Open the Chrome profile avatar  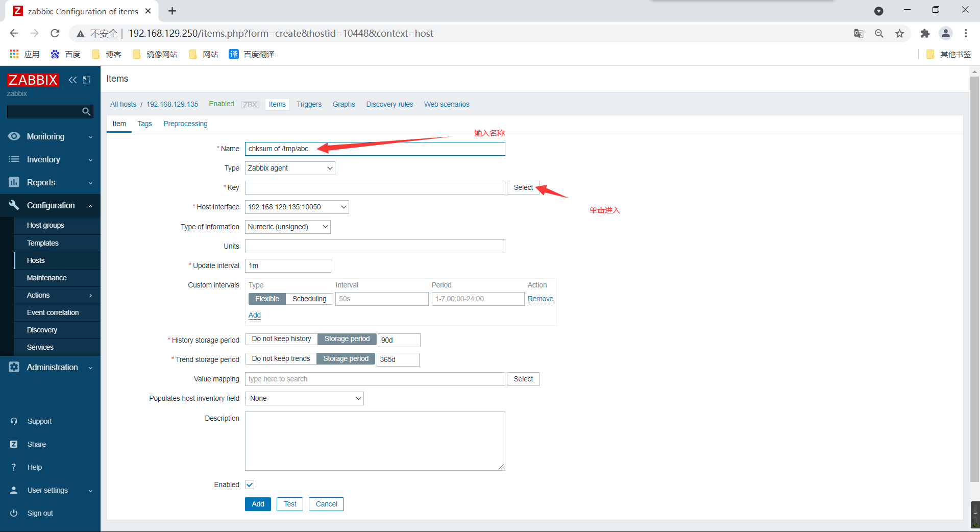point(946,33)
